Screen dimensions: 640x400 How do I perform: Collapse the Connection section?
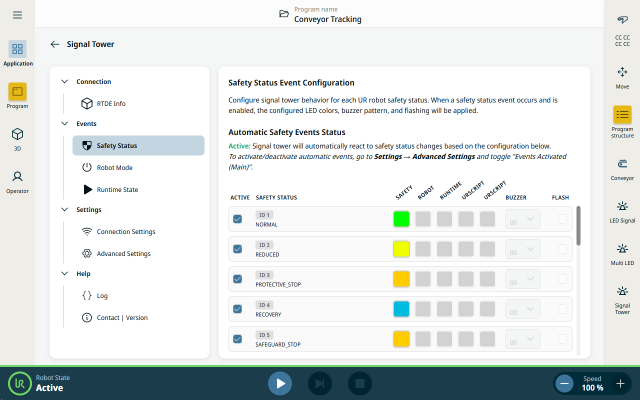tap(66, 82)
